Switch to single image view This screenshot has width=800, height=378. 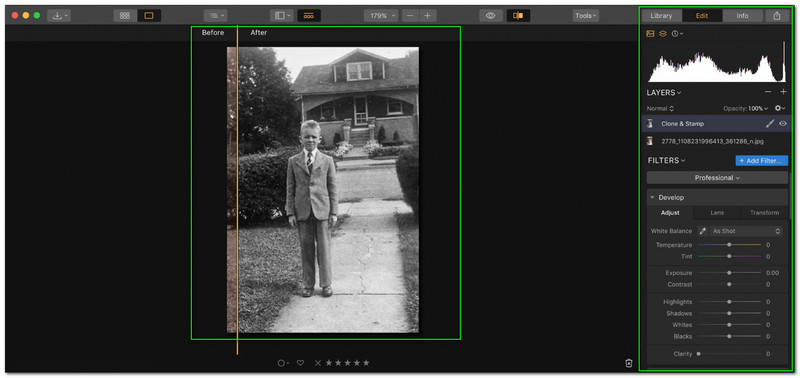[x=149, y=16]
